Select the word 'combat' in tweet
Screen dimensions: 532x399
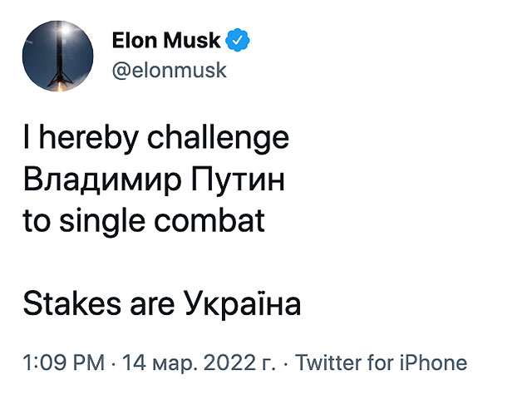[209, 220]
